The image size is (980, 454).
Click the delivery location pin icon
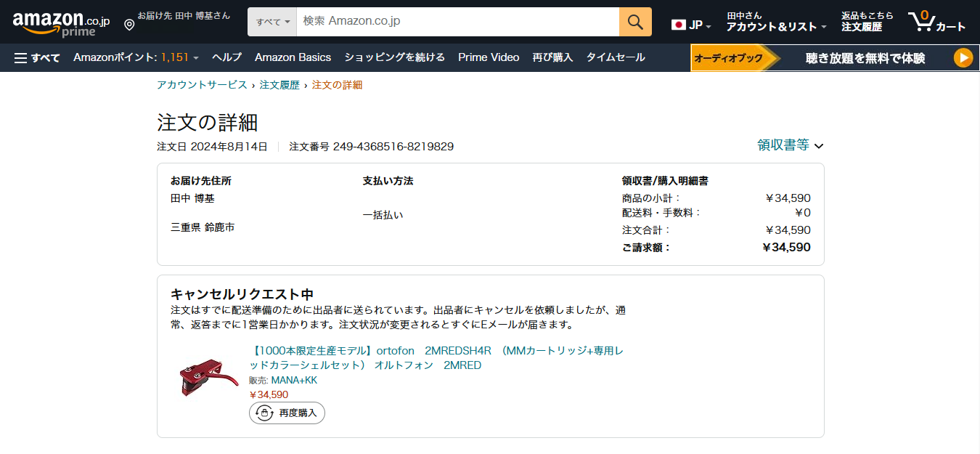coord(129,25)
